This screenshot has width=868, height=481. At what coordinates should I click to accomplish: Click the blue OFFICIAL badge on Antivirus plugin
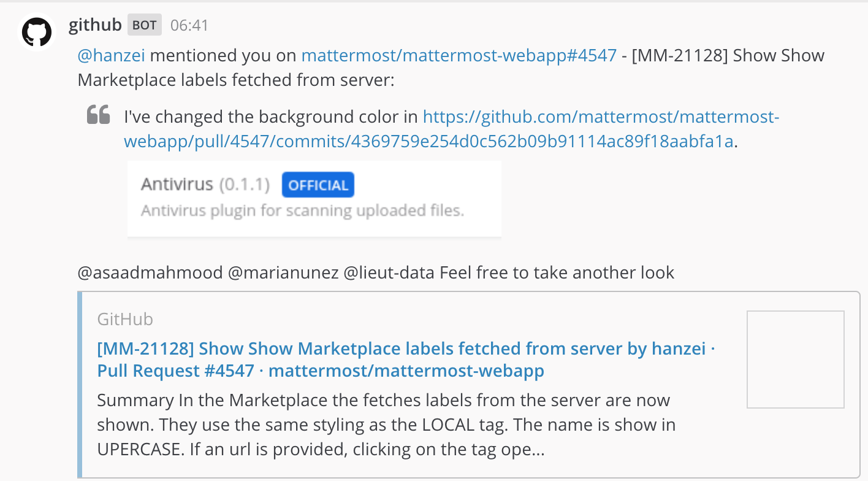tap(318, 184)
